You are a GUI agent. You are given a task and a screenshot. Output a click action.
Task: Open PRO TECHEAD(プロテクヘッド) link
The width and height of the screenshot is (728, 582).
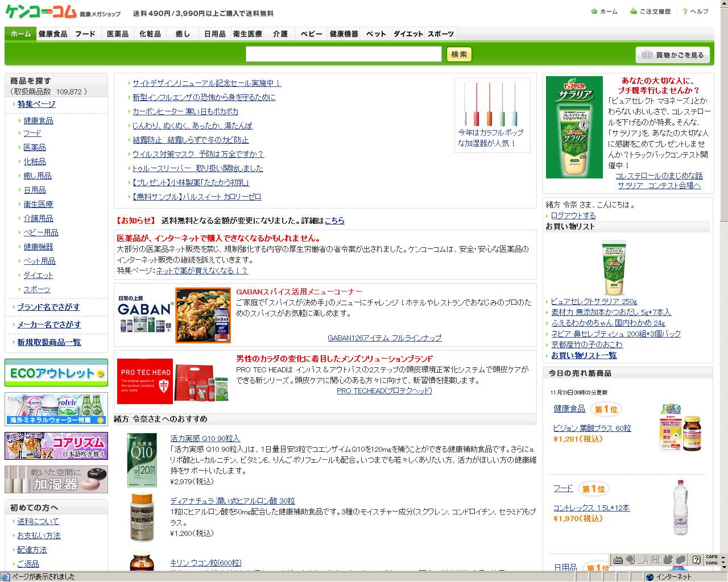(384, 390)
